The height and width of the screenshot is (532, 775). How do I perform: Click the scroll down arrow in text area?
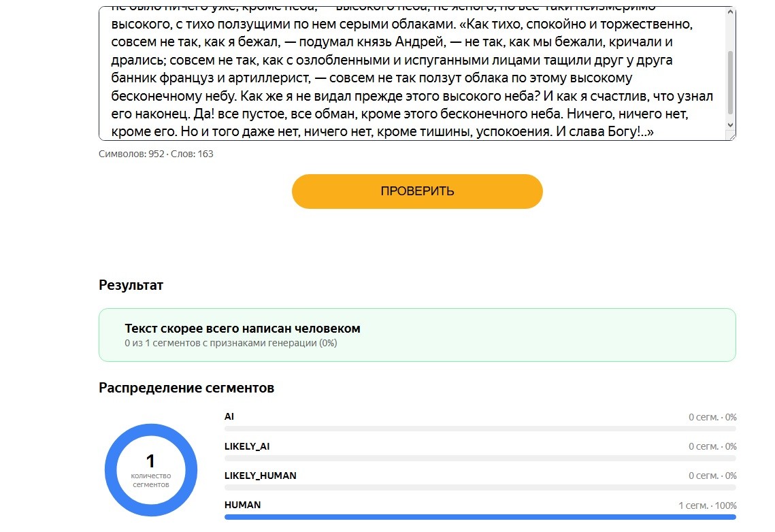click(x=731, y=125)
